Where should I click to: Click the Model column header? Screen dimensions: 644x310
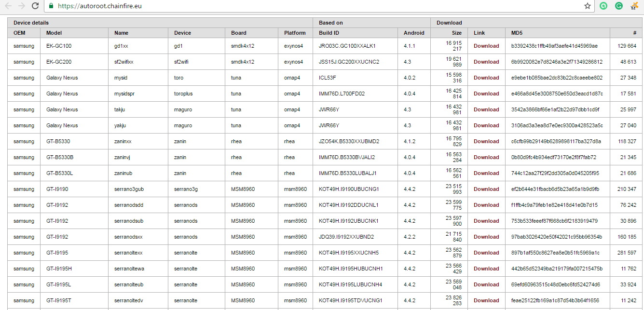point(53,32)
